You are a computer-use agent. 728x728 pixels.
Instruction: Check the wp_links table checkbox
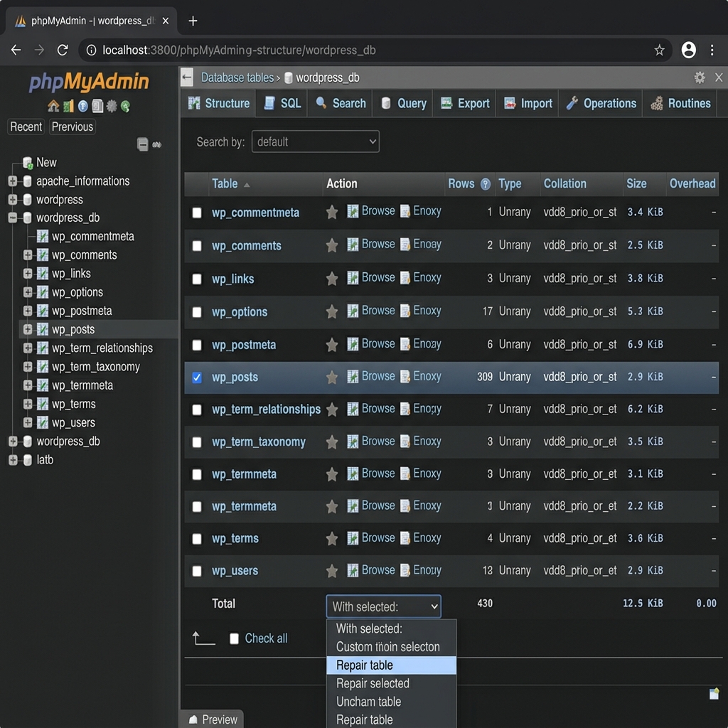click(x=197, y=279)
